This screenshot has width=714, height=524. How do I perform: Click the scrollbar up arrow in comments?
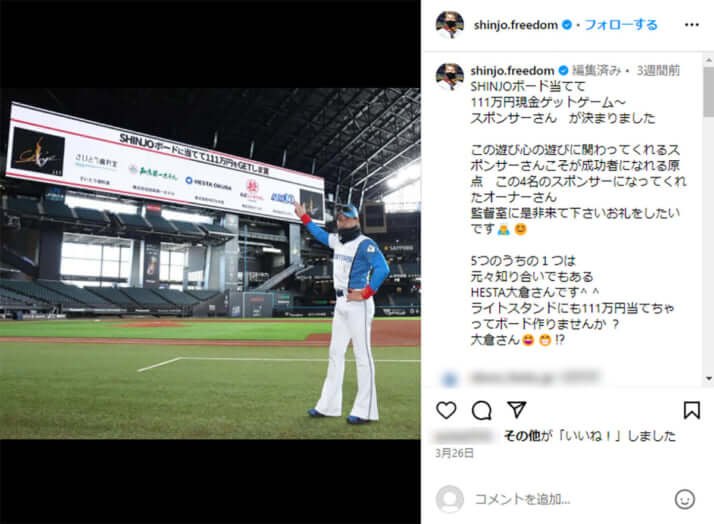[x=709, y=60]
